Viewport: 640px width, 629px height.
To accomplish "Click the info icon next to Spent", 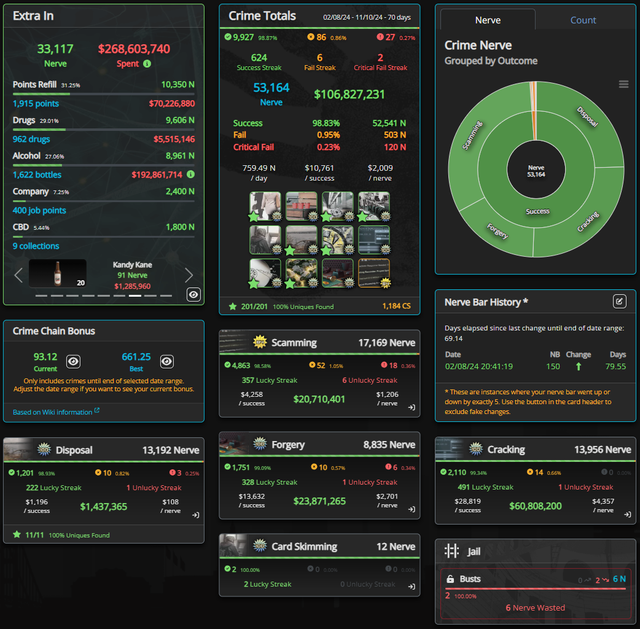I will tap(147, 64).
